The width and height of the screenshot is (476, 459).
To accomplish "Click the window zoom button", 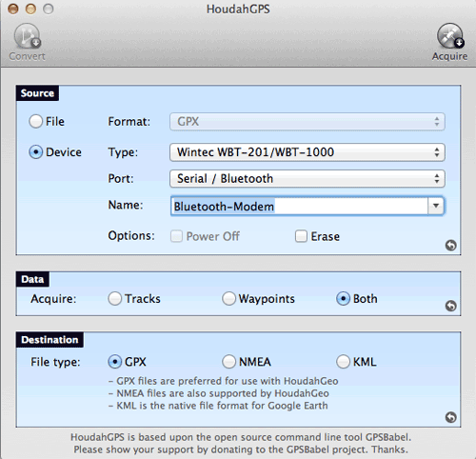I will pos(49,9).
